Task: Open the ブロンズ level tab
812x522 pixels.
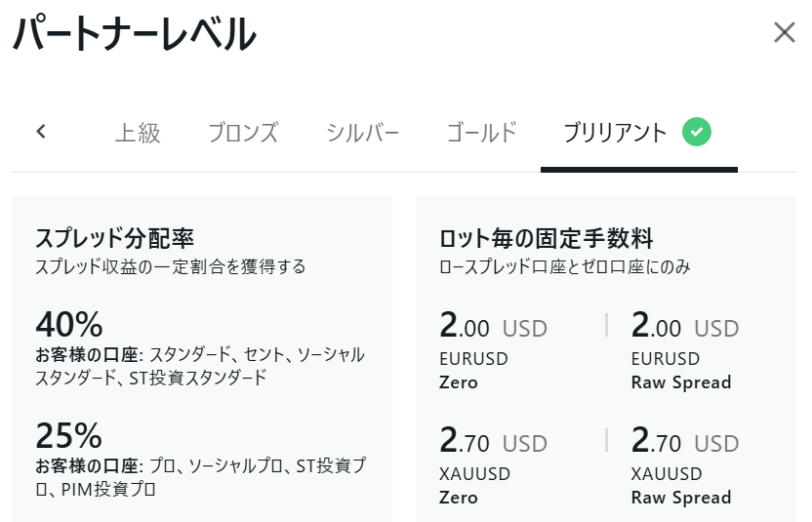Action: tap(243, 133)
